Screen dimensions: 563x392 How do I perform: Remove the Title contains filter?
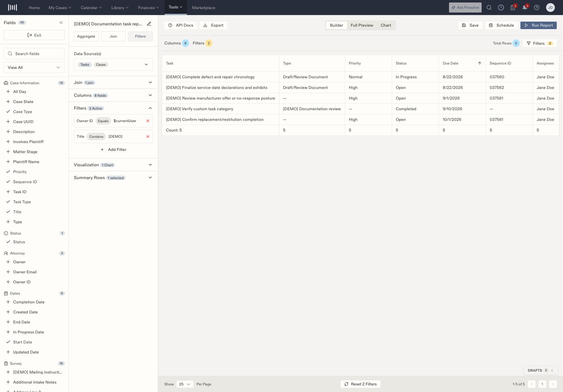point(148,137)
